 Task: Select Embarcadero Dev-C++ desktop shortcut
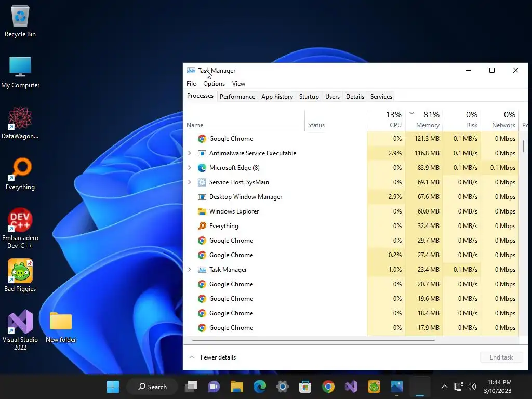20,228
